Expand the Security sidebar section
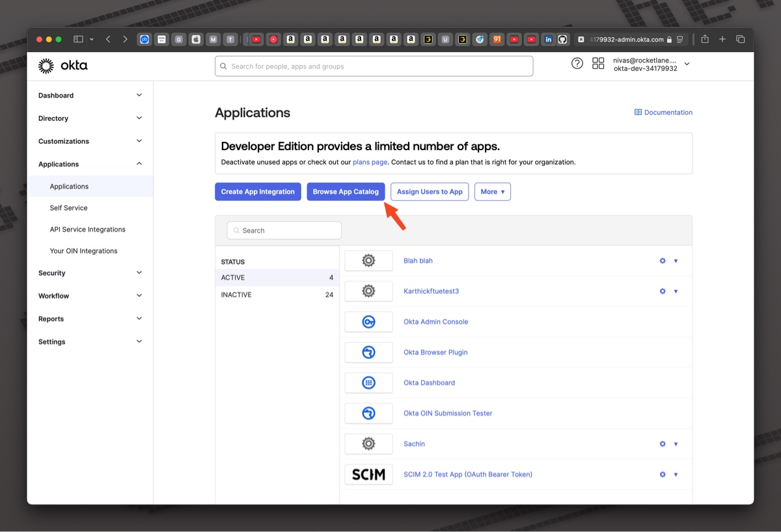The image size is (781, 532). click(139, 273)
